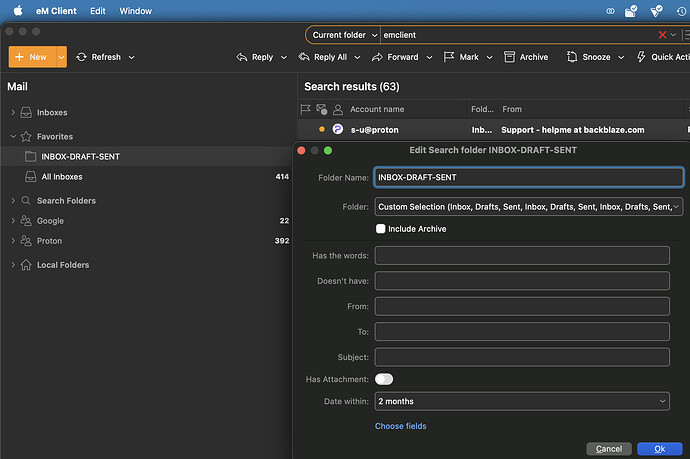Click the Choose fields link
690x459 pixels.
click(400, 426)
